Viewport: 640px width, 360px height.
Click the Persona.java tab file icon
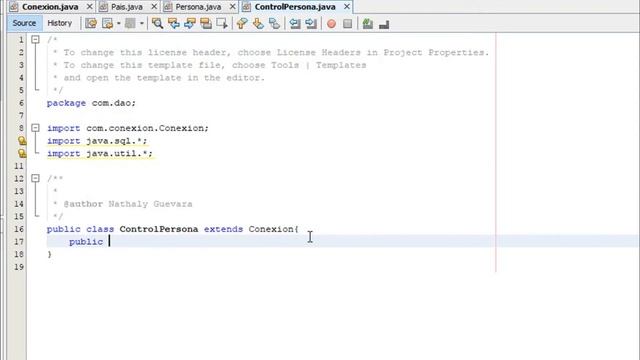pyautogui.click(x=168, y=7)
